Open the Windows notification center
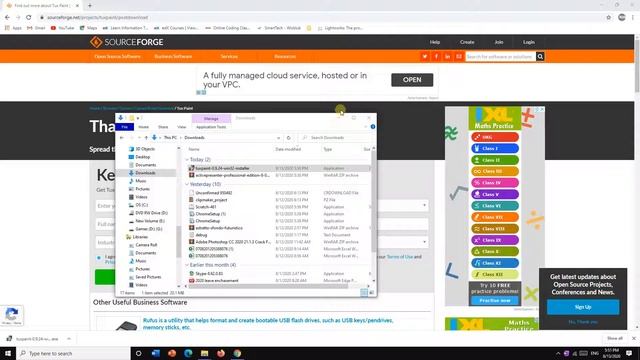 click(x=629, y=353)
